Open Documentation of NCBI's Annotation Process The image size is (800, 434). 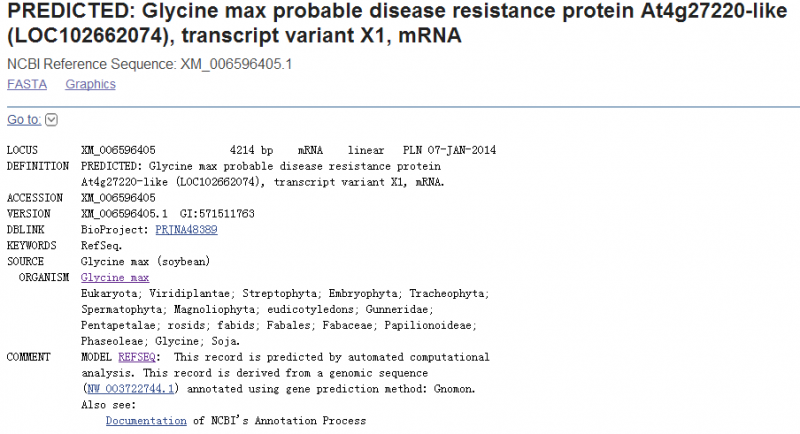tap(146, 421)
